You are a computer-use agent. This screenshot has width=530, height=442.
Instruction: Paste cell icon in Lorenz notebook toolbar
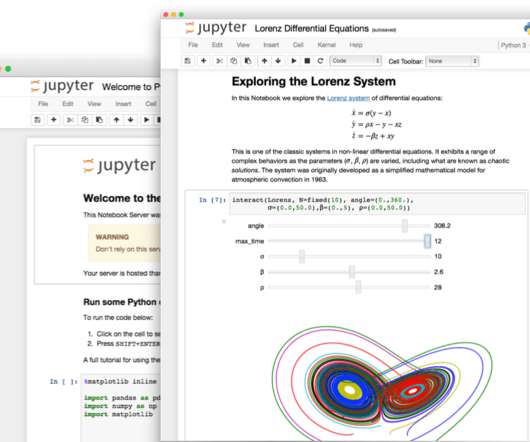(x=248, y=61)
